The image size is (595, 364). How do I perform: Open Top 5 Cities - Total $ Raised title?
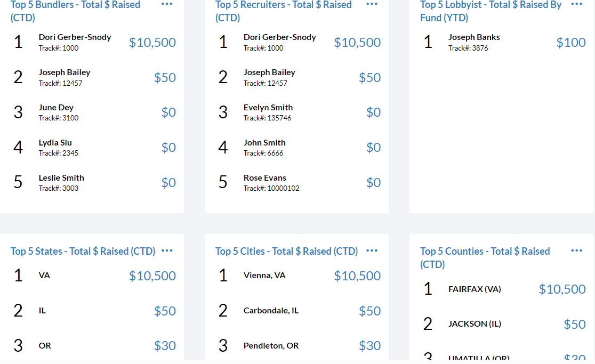(286, 251)
